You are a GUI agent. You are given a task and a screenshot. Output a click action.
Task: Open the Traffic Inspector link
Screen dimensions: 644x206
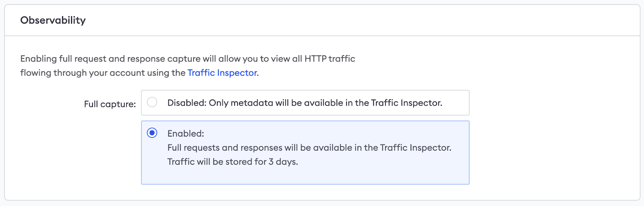(x=222, y=73)
